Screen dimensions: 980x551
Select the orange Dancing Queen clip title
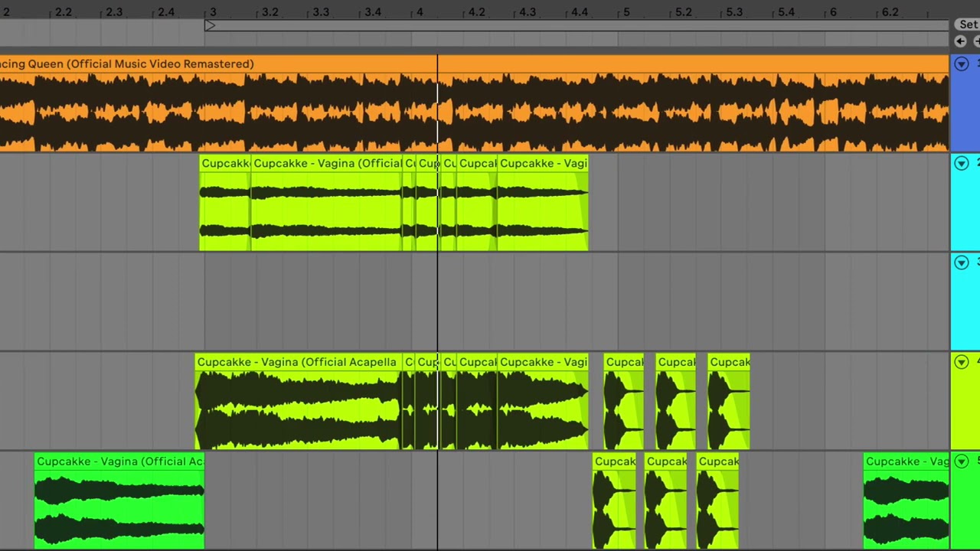pos(474,64)
